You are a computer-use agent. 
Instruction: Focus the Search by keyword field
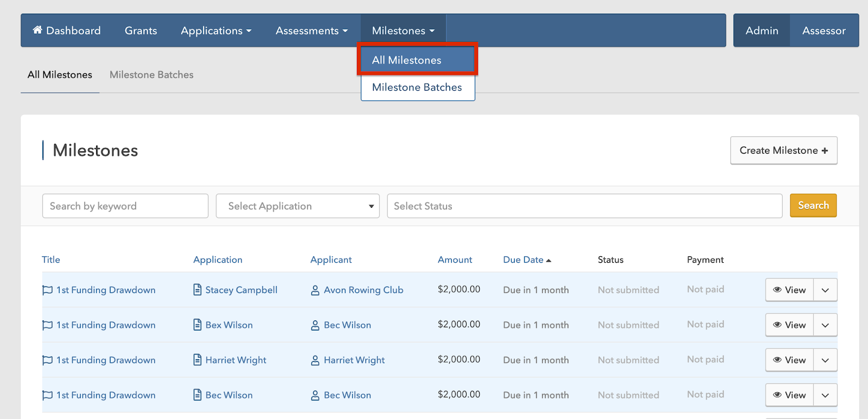tap(125, 206)
